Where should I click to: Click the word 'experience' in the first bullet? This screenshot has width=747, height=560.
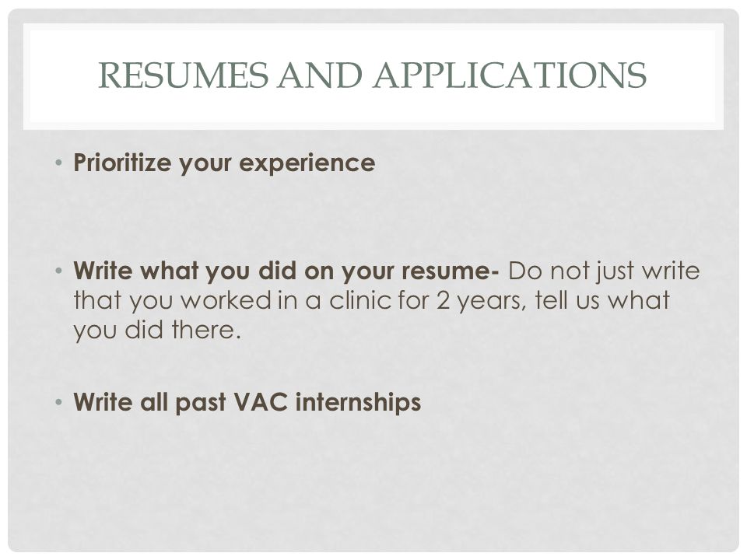point(307,164)
